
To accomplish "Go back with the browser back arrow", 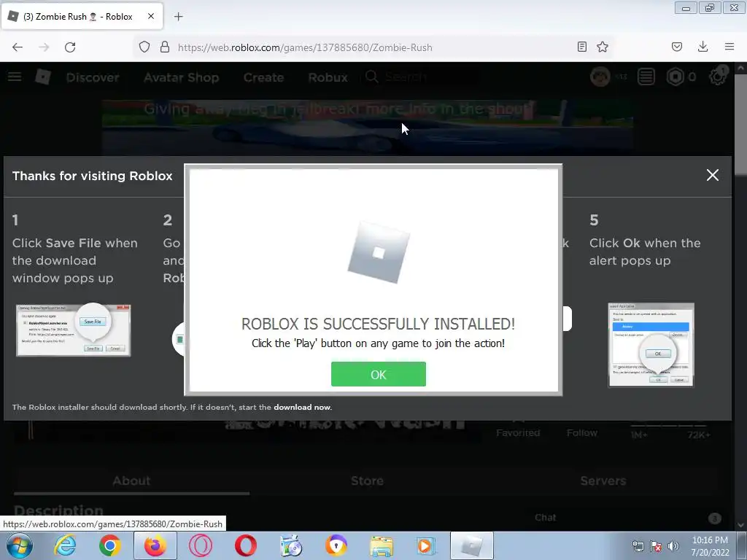I will pyautogui.click(x=18, y=47).
